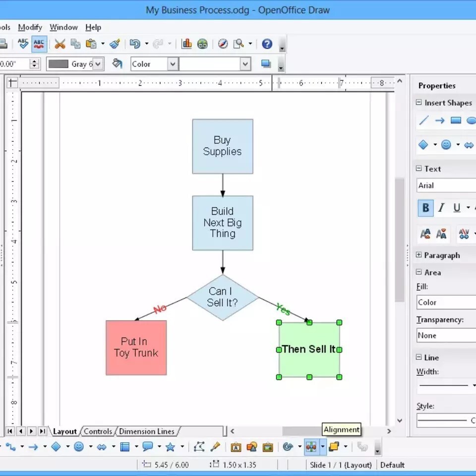This screenshot has width=476, height=476.
Task: Click the Paste clipboard icon
Action: tap(91, 44)
